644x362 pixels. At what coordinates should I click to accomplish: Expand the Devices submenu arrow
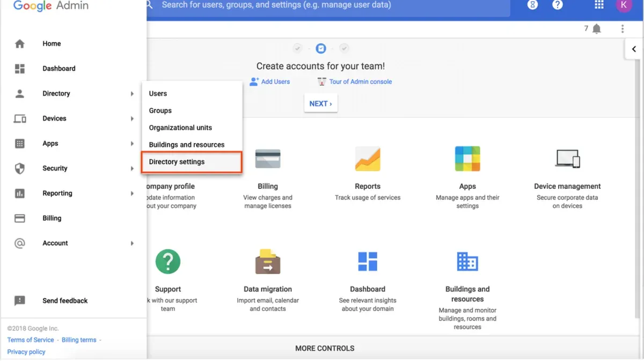132,119
